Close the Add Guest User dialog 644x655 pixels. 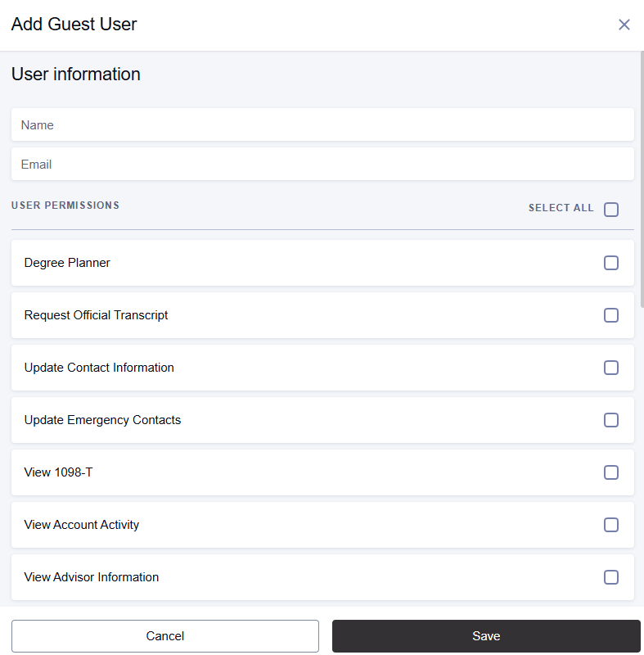pos(624,25)
